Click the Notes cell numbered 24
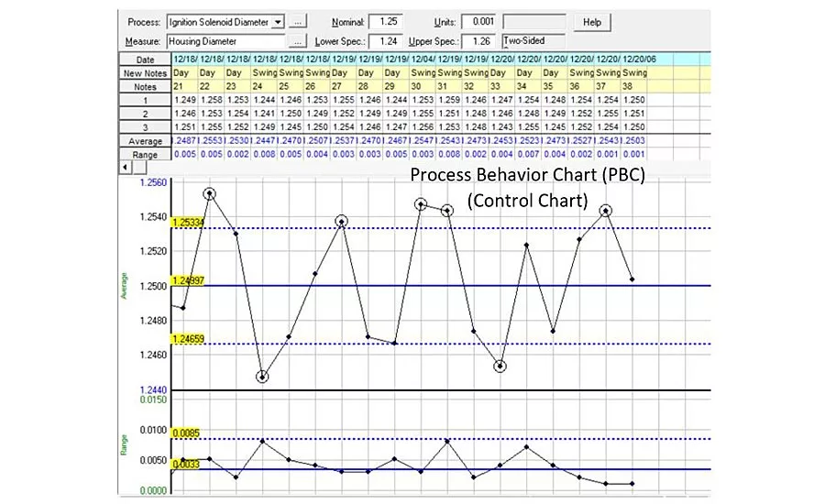The image size is (825, 504). 265,86
